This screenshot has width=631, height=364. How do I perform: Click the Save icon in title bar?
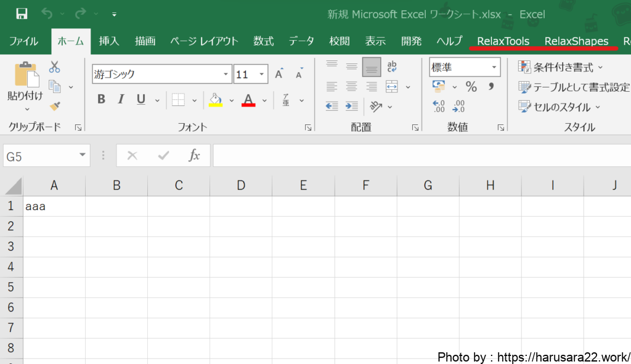pos(22,14)
